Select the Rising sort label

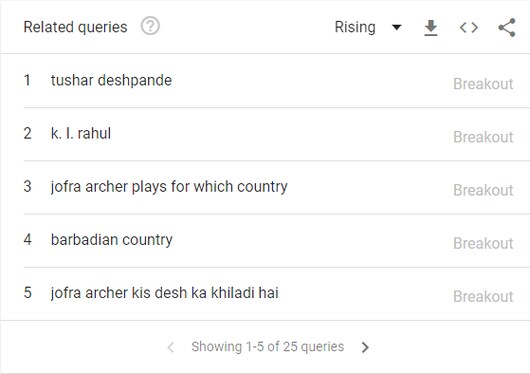pos(355,27)
